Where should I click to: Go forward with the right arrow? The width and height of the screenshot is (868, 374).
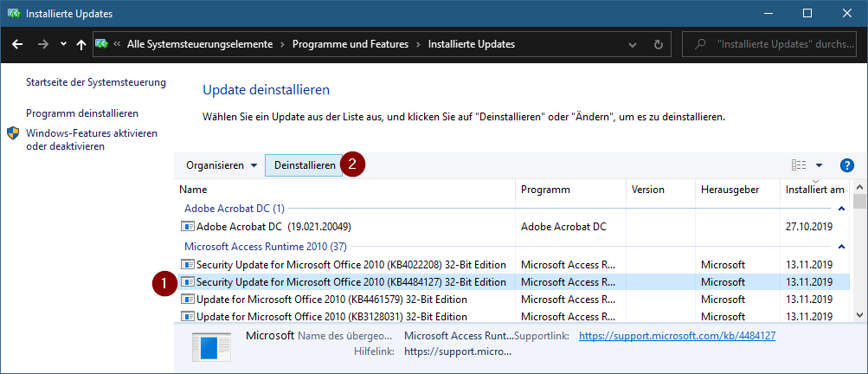pyautogui.click(x=43, y=45)
